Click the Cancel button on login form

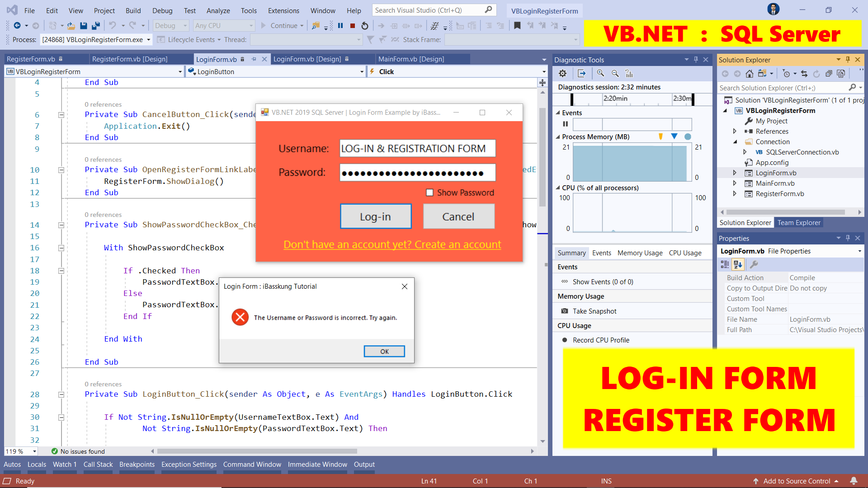tap(458, 216)
